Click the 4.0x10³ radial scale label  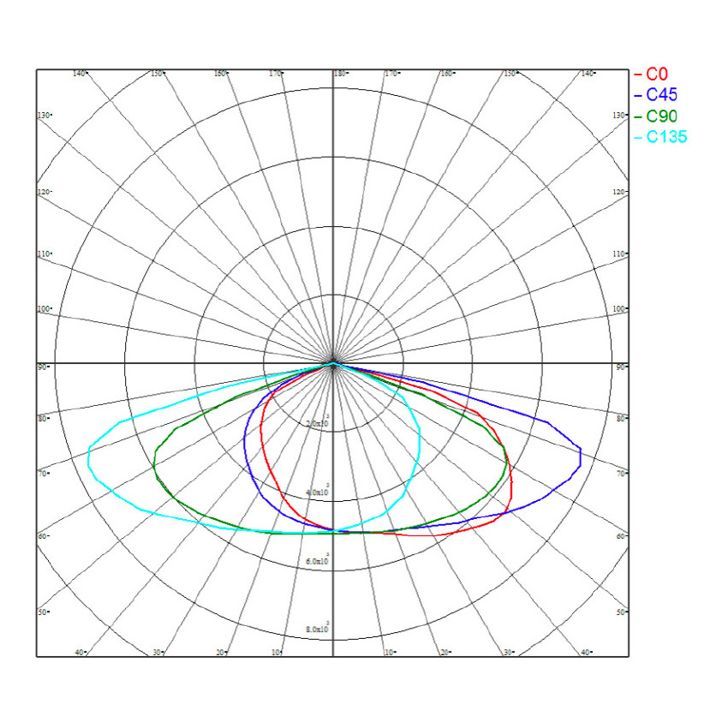(x=318, y=490)
